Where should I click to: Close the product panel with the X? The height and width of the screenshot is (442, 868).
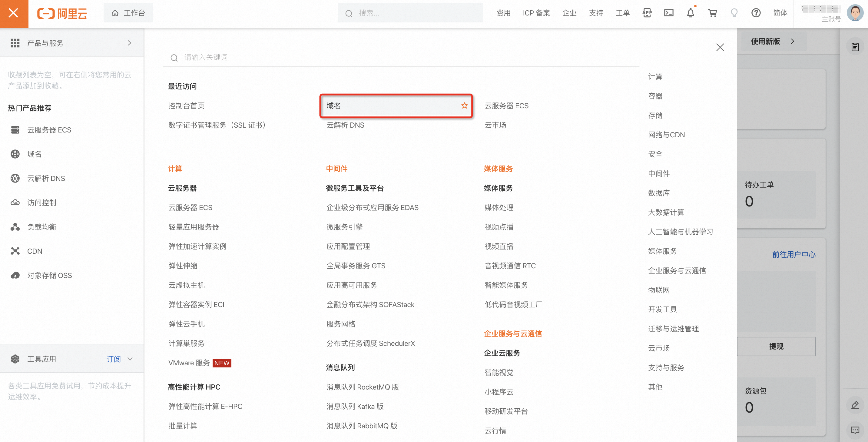[720, 47]
